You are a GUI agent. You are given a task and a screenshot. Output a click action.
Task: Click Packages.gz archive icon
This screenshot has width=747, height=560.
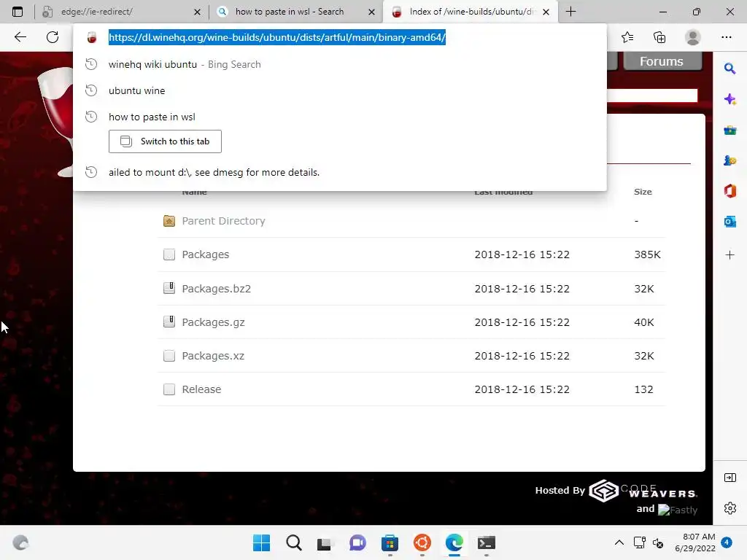169,322
